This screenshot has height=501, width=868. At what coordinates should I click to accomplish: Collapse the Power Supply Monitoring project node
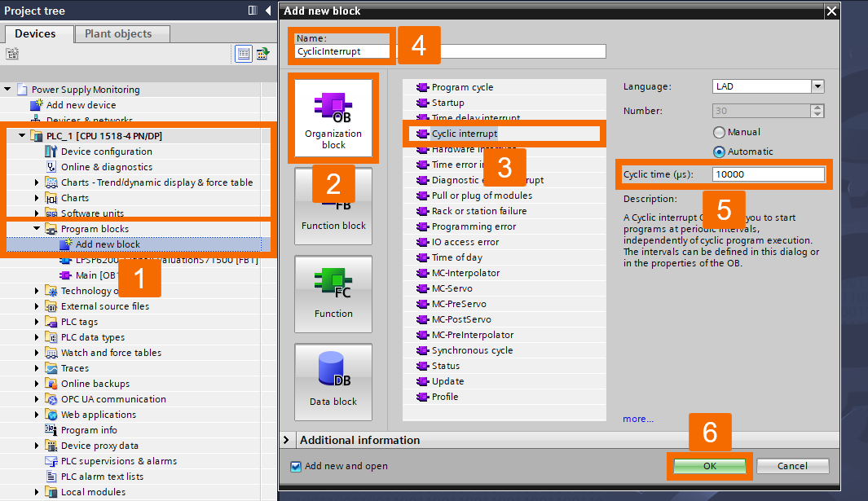point(8,89)
